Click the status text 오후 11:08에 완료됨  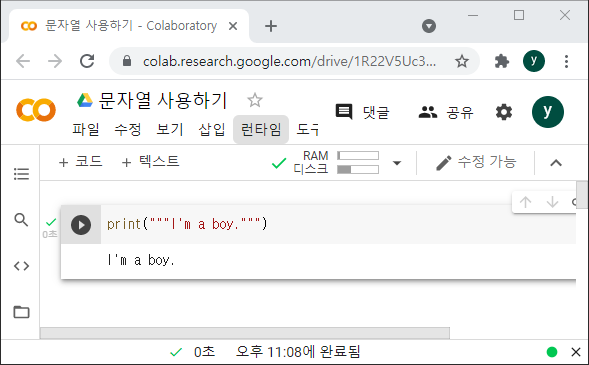[x=298, y=352]
